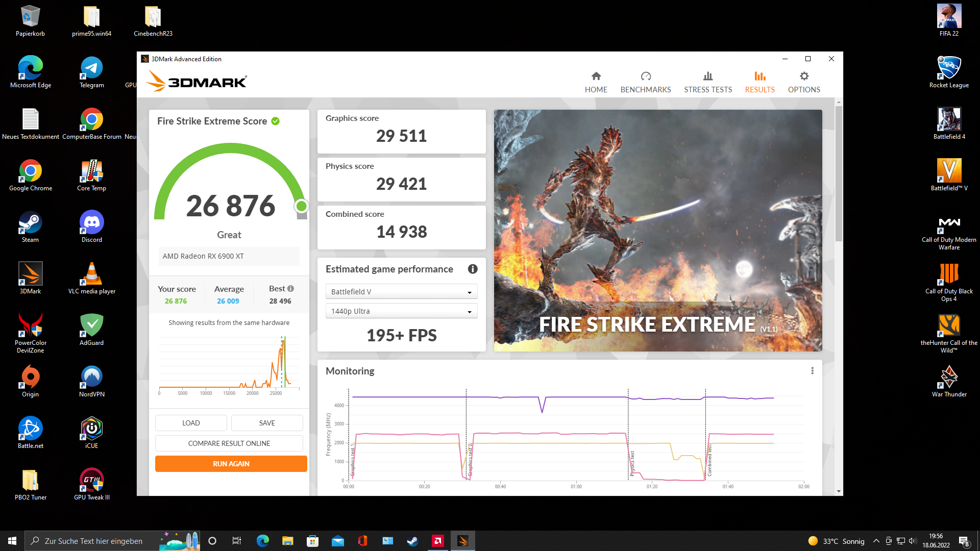Open the HOME tab in 3DMark

596,83
